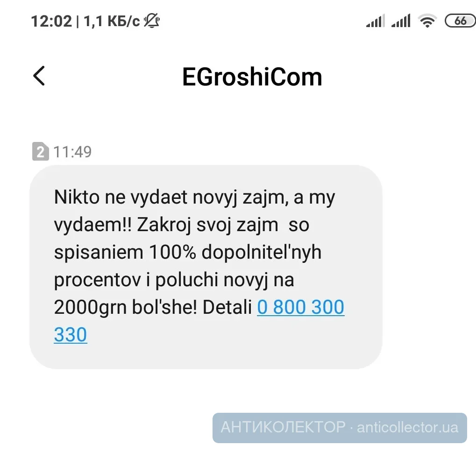The height and width of the screenshot is (452, 476).
Task: Open the anticollector.ua watermark
Action: coord(407,427)
